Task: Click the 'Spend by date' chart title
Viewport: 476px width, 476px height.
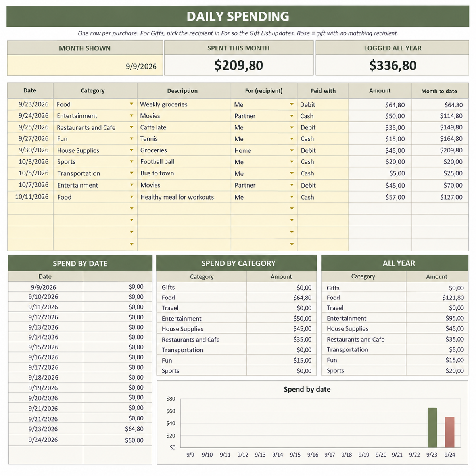Action: click(x=307, y=389)
